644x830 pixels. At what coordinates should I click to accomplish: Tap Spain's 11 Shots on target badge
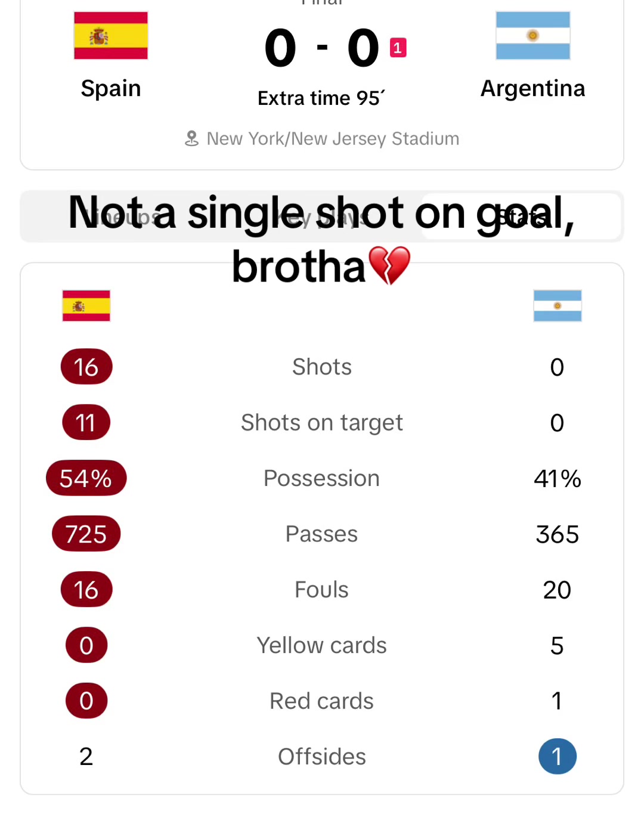(86, 423)
